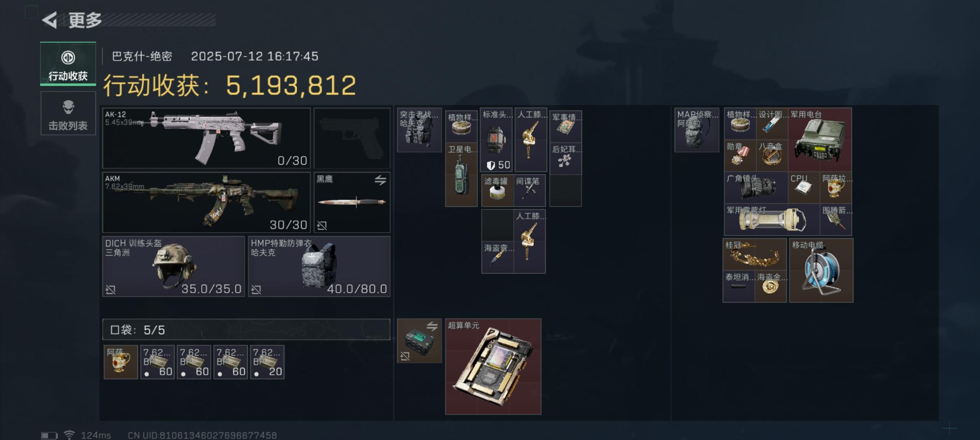The image size is (980, 440).
Task: Select the 军用电台 radio item
Action: pos(820,139)
